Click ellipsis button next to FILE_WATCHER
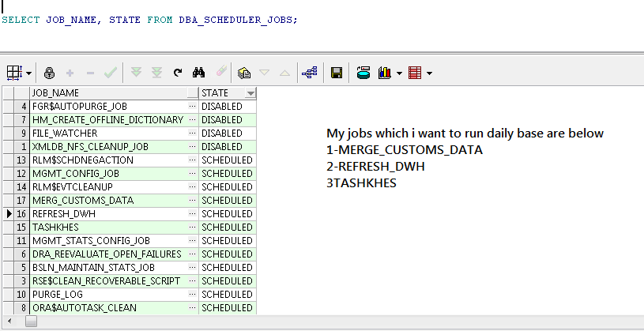This screenshot has height=331, width=644. pyautogui.click(x=192, y=133)
